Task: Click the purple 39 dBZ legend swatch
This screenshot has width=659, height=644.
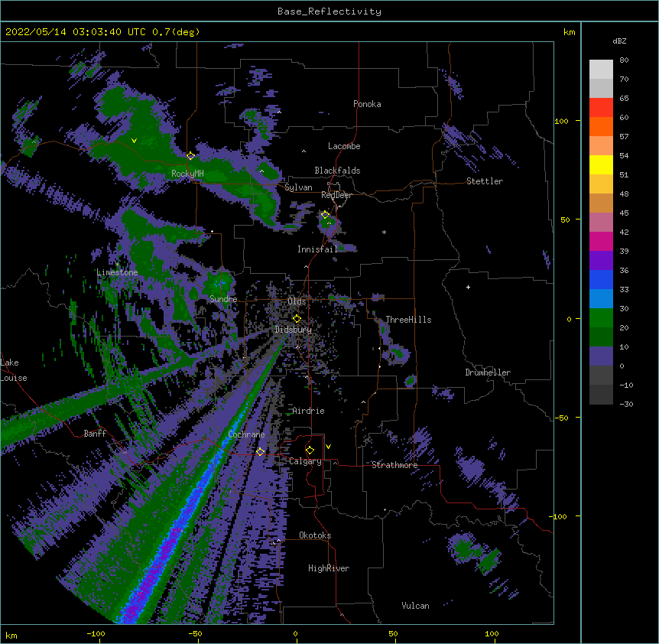Action: click(x=601, y=261)
